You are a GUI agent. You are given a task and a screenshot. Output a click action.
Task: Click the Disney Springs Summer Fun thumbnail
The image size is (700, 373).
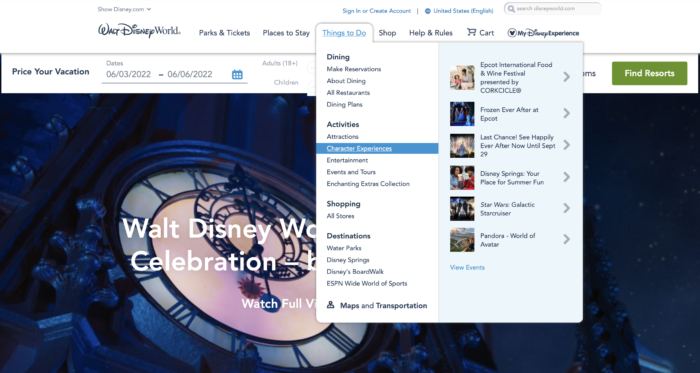462,178
